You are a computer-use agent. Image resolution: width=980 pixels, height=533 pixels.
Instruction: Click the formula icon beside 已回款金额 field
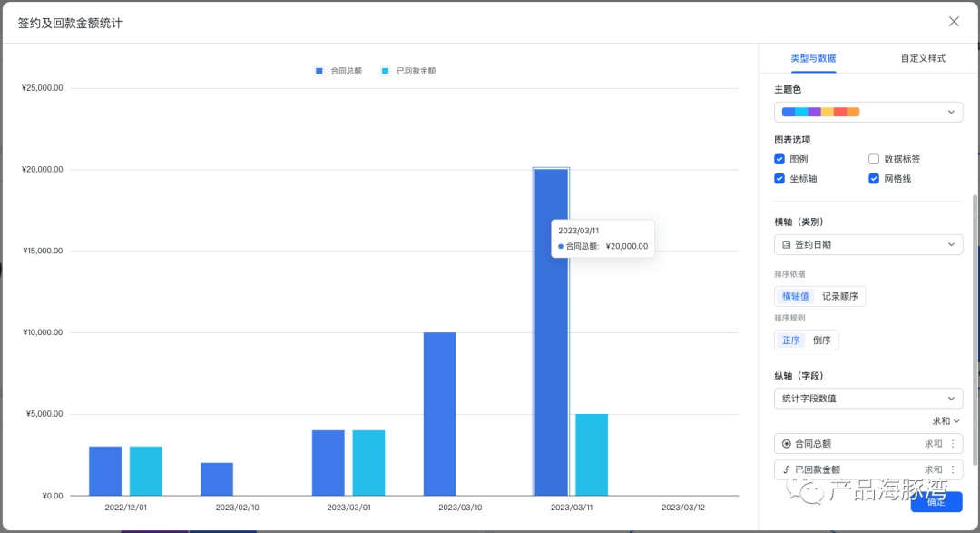tap(786, 469)
